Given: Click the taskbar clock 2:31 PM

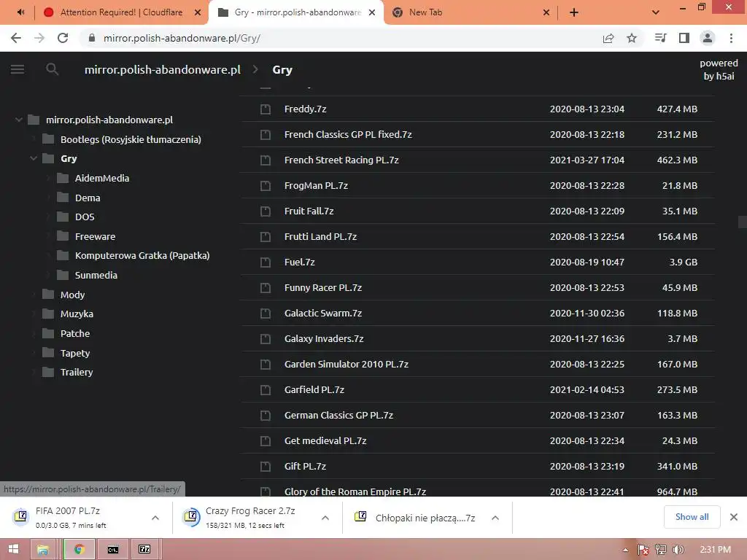Looking at the screenshot, I should coord(716,550).
